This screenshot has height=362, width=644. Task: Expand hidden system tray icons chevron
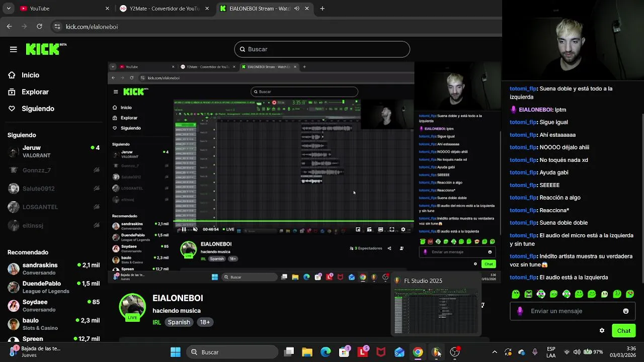coord(495,352)
